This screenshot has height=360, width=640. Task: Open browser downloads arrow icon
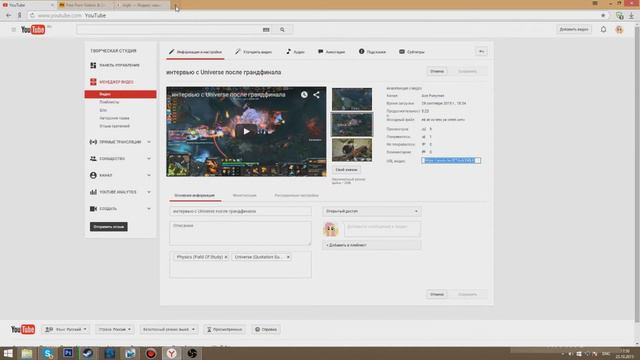point(631,16)
